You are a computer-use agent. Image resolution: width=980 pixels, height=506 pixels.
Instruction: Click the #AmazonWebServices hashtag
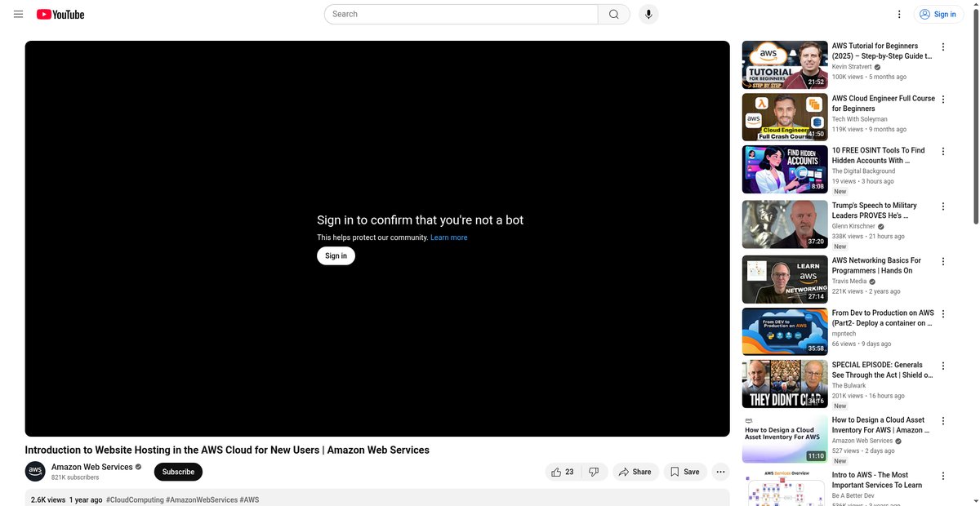tap(202, 499)
